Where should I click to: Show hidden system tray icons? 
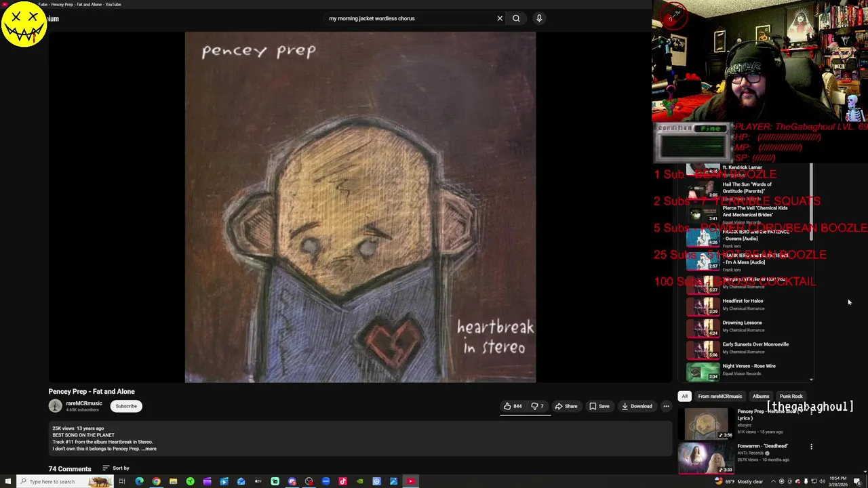[773, 481]
